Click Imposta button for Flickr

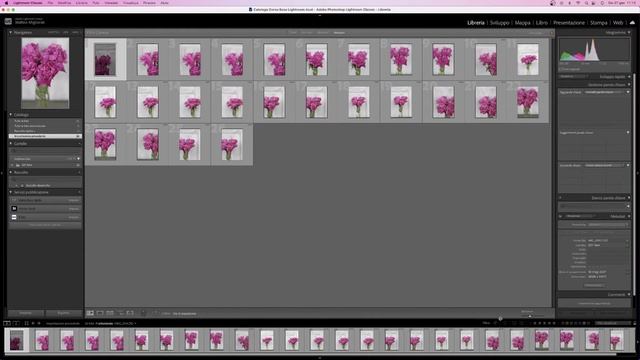click(x=74, y=217)
